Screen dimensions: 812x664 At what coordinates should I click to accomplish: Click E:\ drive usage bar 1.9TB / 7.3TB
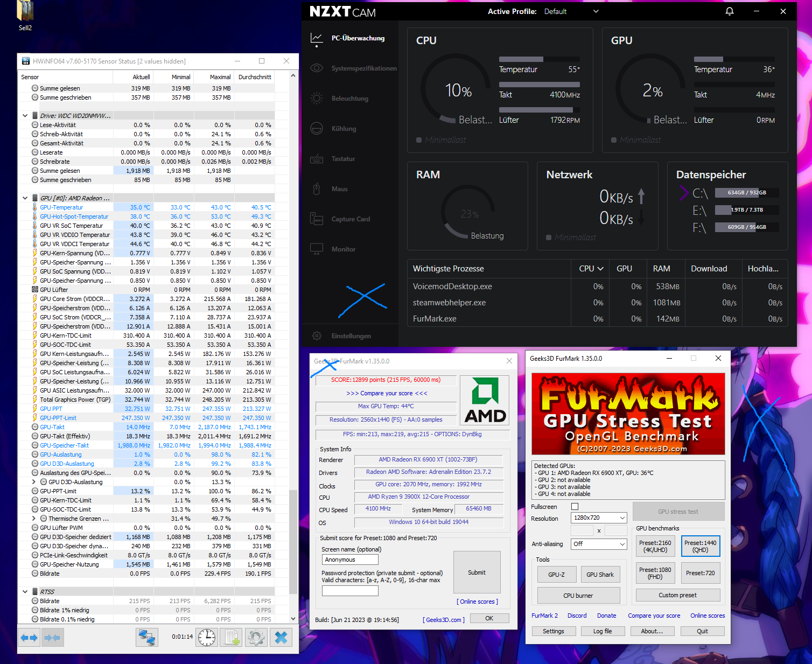pos(747,210)
